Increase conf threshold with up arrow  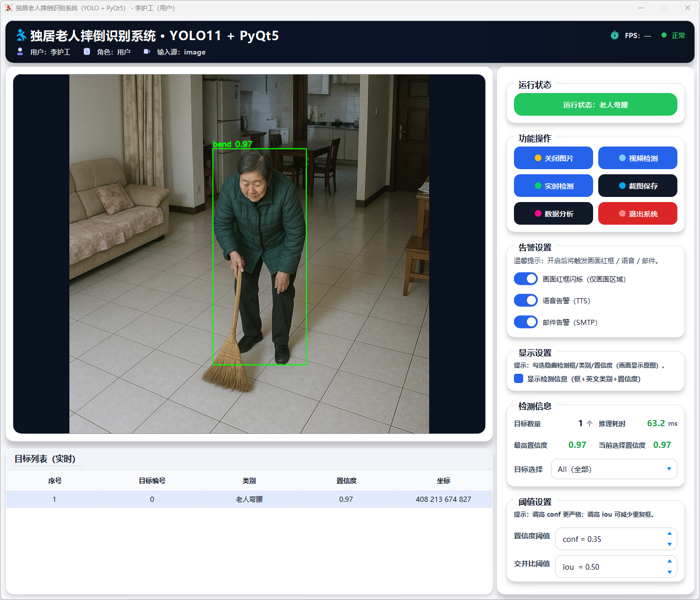point(669,533)
